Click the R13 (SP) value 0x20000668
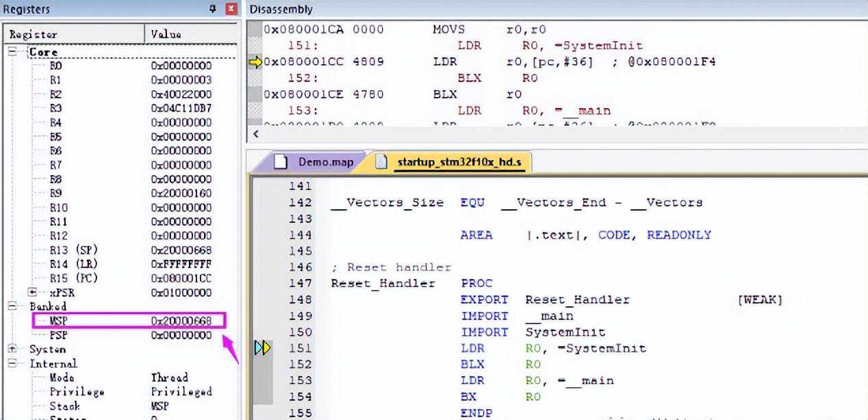The width and height of the screenshot is (868, 420). tap(181, 250)
